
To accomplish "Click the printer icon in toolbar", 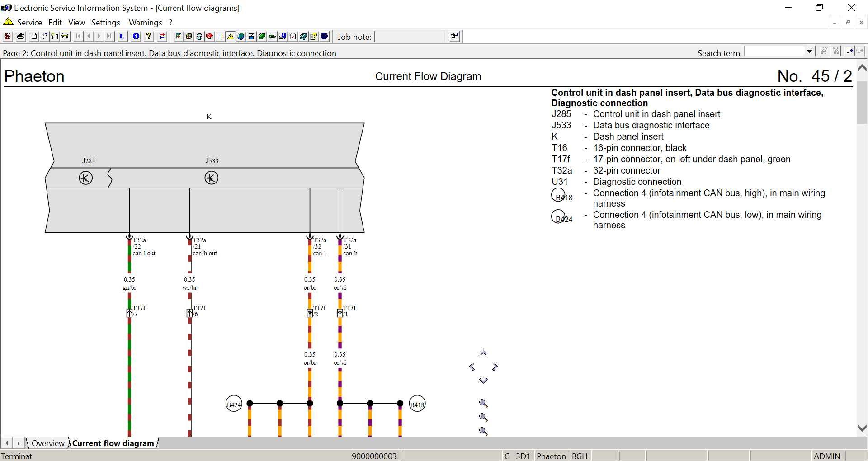I will tap(21, 36).
